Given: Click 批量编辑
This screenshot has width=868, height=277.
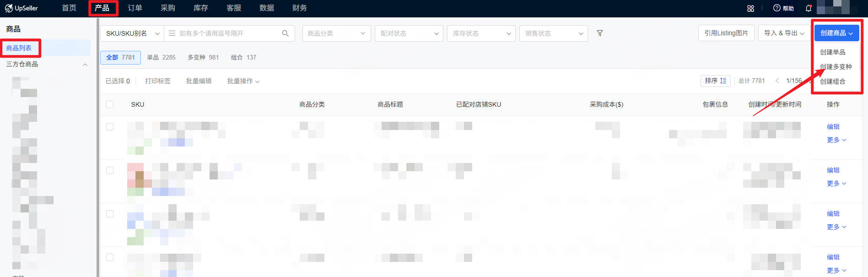Looking at the screenshot, I should tap(199, 81).
